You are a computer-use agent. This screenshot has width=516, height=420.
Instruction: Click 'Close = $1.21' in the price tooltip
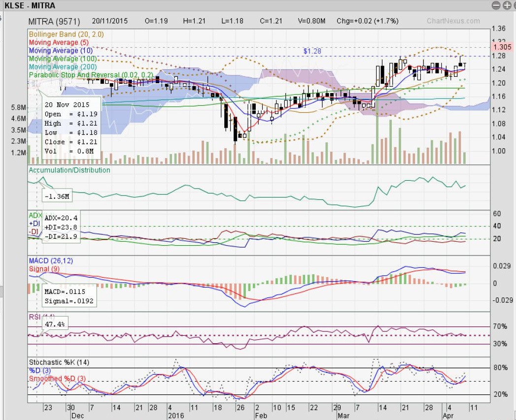coord(71,142)
